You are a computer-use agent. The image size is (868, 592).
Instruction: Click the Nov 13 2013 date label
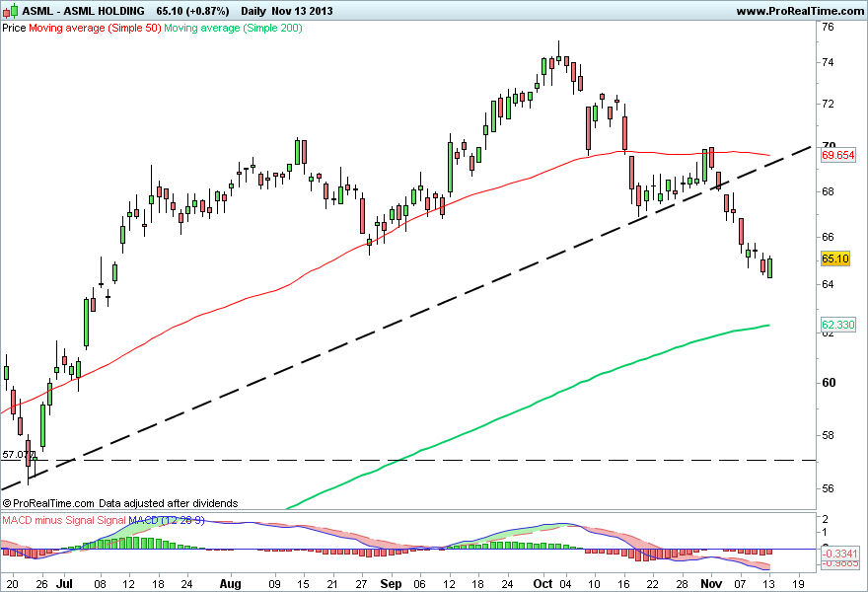point(302,11)
